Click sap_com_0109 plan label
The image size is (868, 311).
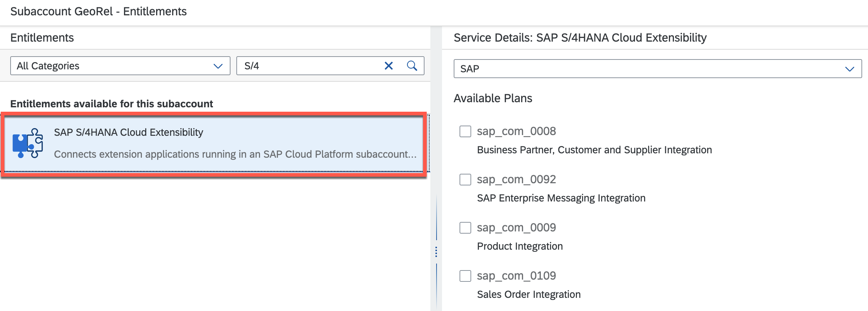click(516, 276)
